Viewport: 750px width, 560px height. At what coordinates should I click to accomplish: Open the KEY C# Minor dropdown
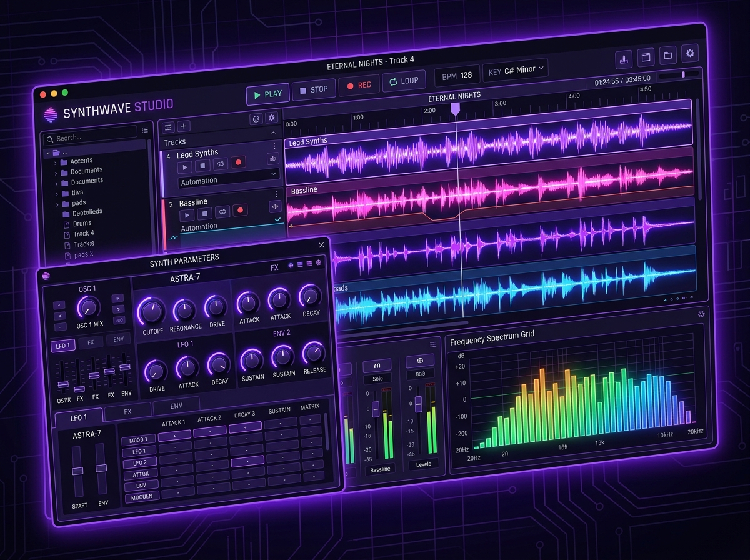516,70
